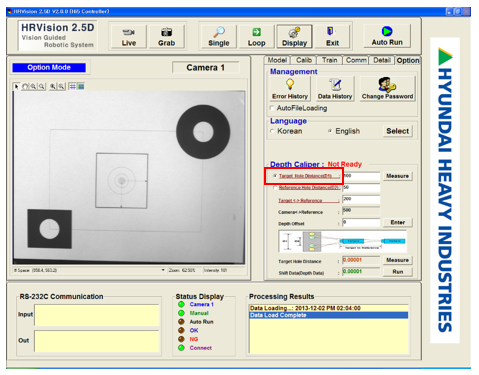Screen dimensions: 479x375
Task: Grab a single camera frame
Action: click(x=166, y=37)
